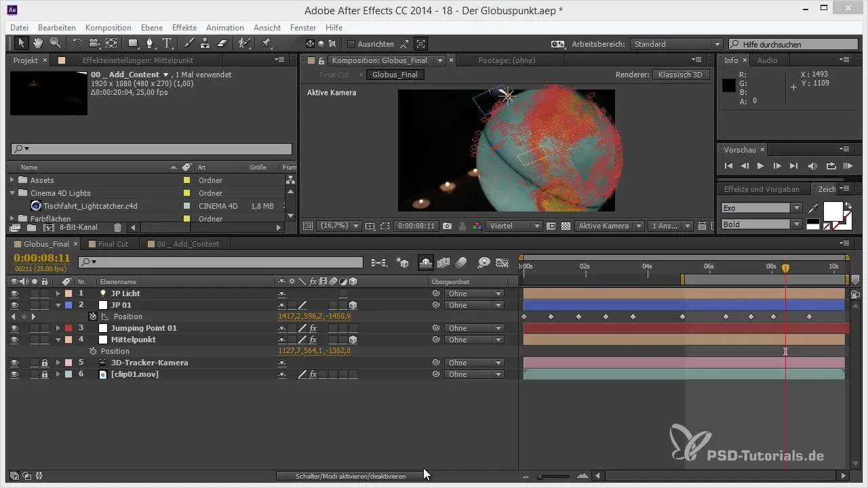Expand the Assets folder in Project
Image resolution: width=868 pixels, height=488 pixels.
(x=12, y=180)
